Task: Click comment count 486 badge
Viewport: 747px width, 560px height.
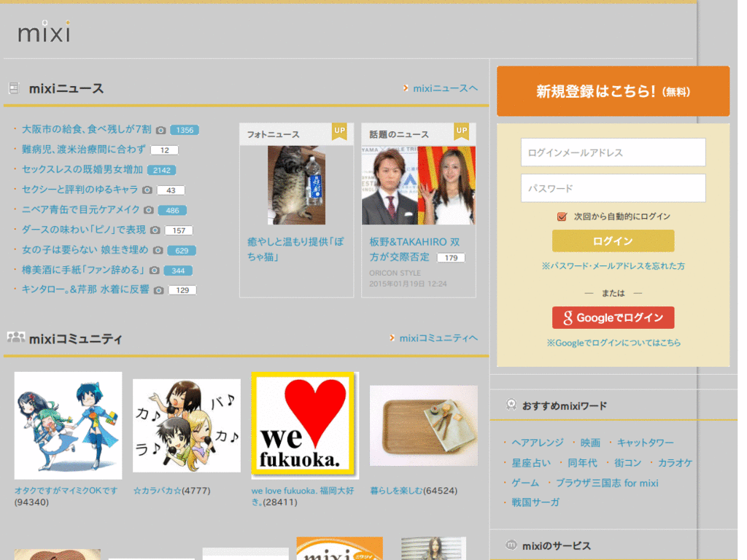Action: click(172, 210)
